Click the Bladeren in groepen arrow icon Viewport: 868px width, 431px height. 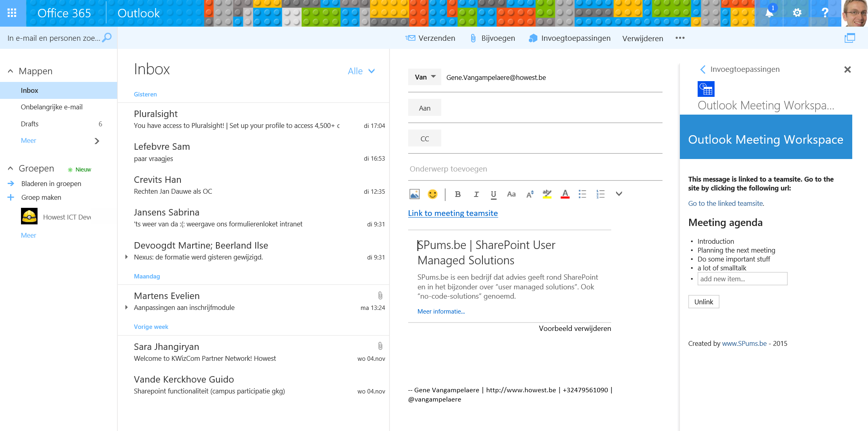[x=11, y=183]
